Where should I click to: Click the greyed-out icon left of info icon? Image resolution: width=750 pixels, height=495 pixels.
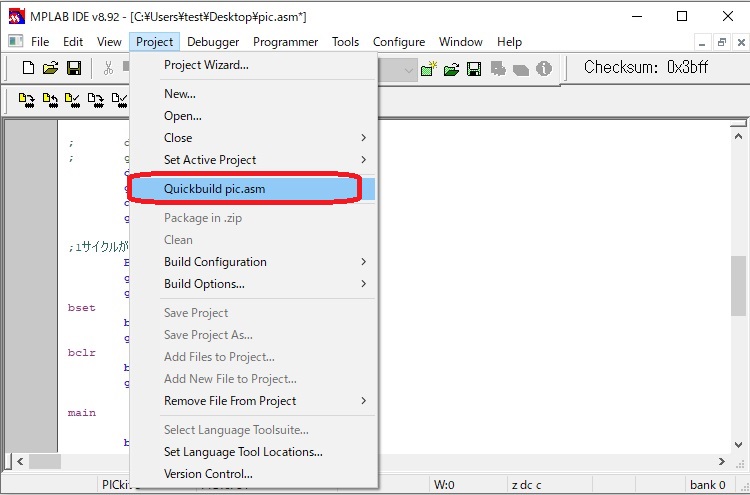point(521,70)
